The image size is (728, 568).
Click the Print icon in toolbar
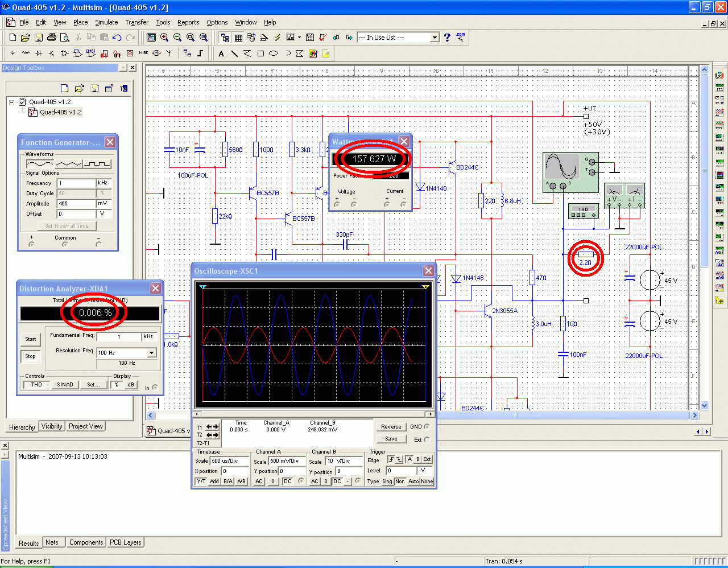52,38
